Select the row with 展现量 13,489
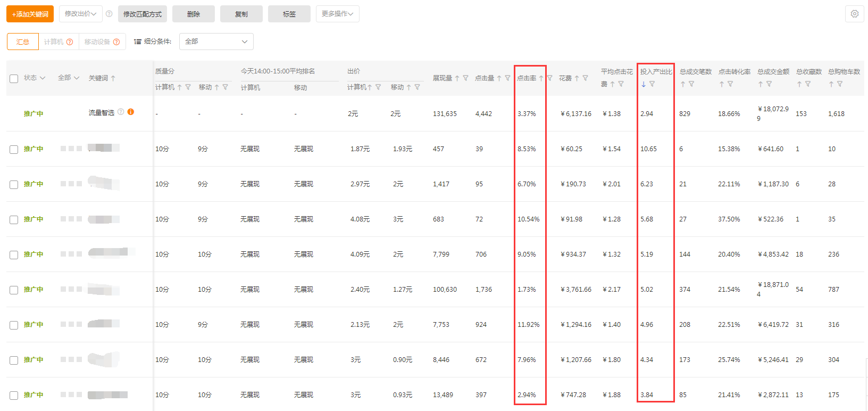 (14, 396)
